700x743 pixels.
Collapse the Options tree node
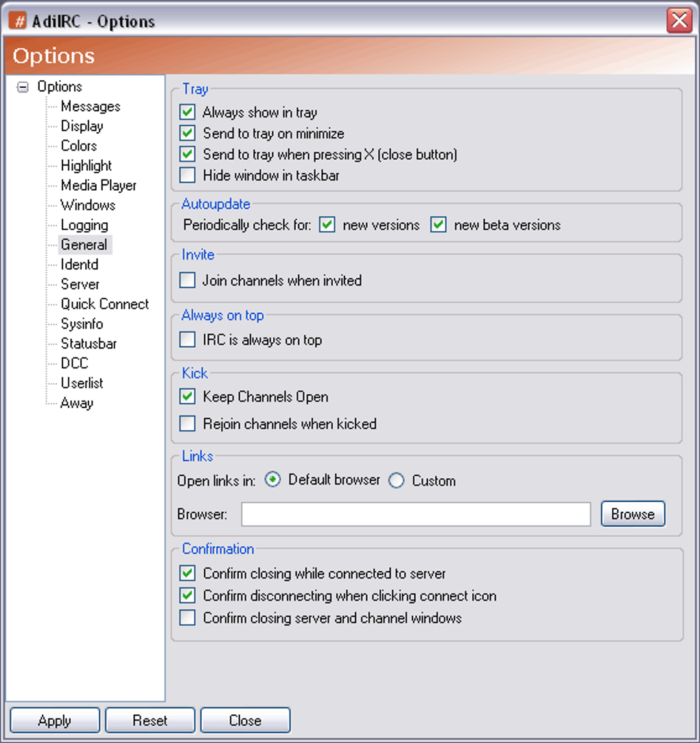click(x=23, y=87)
